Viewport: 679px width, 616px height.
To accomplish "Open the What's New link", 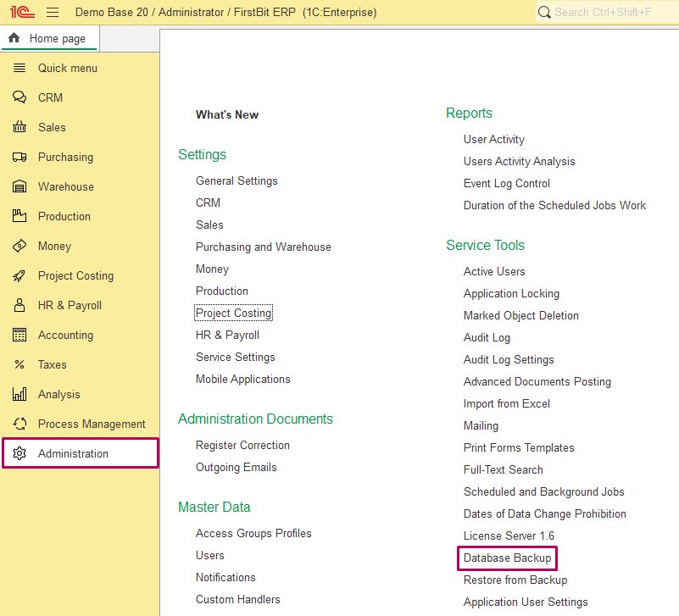I will tap(227, 114).
